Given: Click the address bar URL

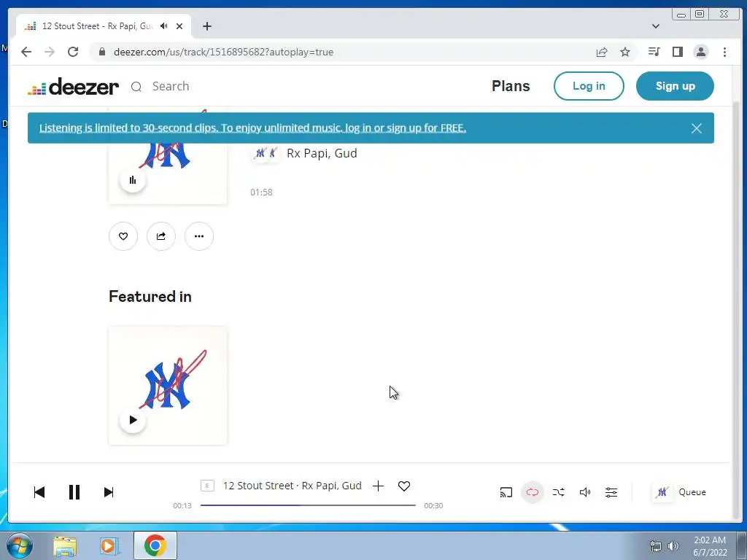Looking at the screenshot, I should [x=223, y=52].
